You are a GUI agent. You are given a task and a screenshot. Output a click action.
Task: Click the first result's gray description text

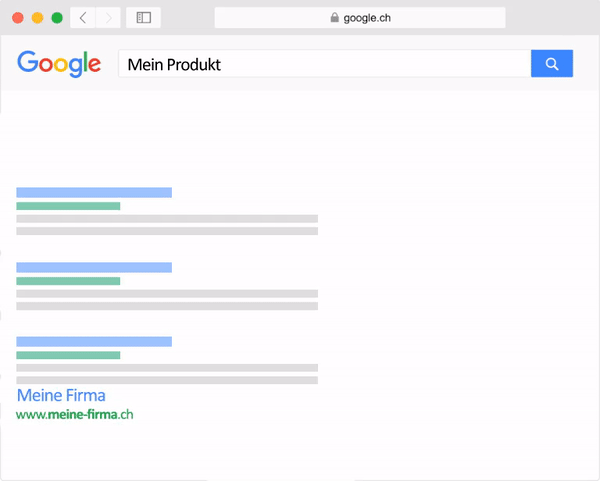point(167,225)
